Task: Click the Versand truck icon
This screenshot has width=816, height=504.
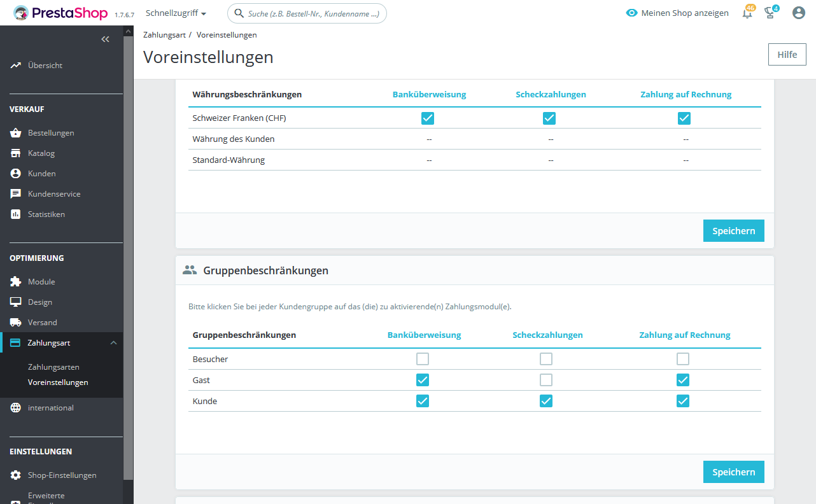Action: click(x=16, y=323)
